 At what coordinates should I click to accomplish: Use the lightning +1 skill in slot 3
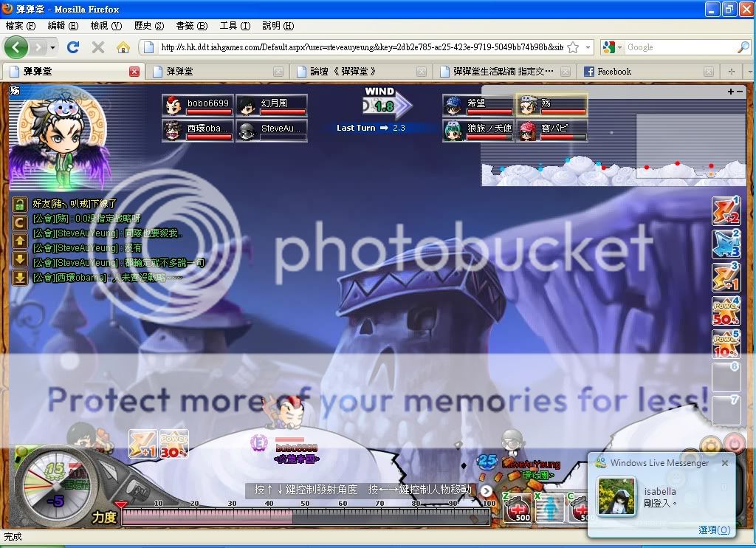click(726, 278)
